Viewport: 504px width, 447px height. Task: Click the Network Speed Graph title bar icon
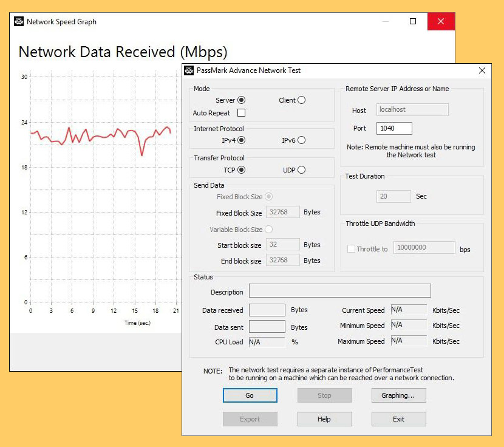click(18, 21)
